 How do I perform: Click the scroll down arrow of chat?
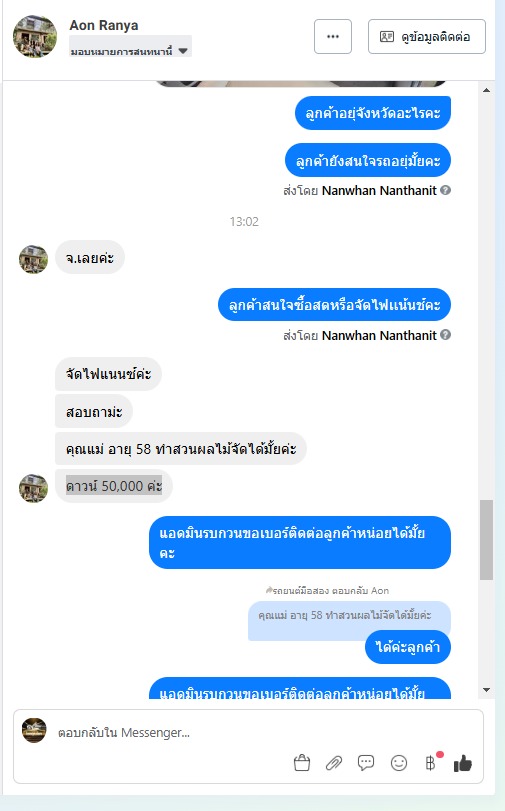pos(486,690)
